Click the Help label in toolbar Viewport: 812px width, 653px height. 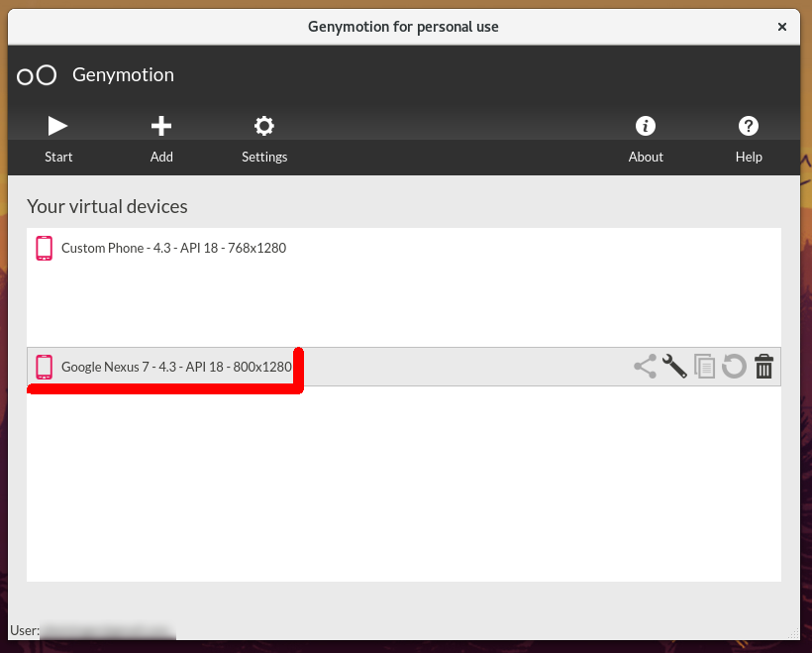[x=749, y=157]
